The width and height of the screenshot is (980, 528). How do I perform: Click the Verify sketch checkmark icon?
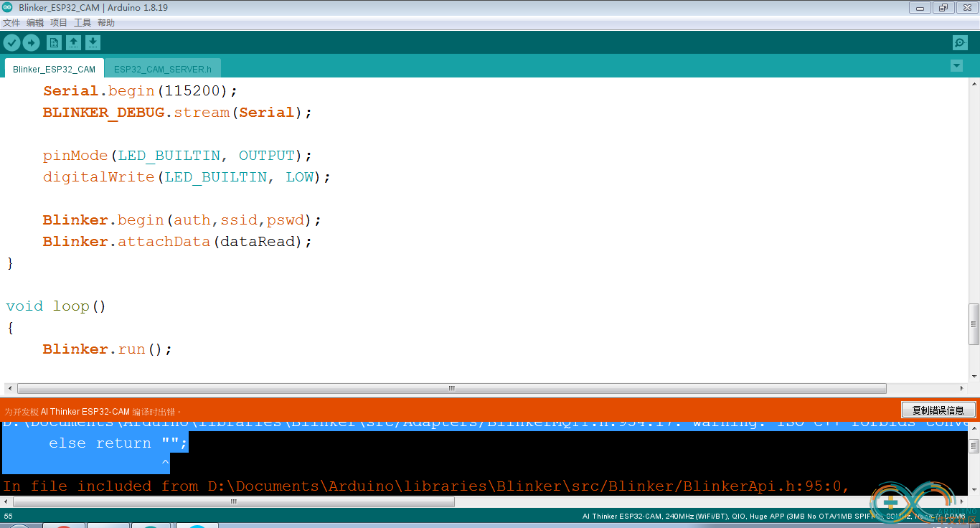click(11, 42)
